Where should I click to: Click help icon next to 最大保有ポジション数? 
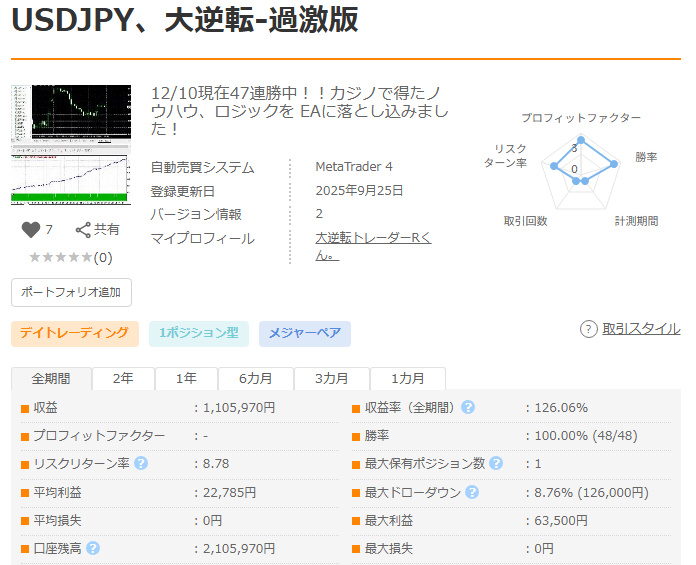496,464
